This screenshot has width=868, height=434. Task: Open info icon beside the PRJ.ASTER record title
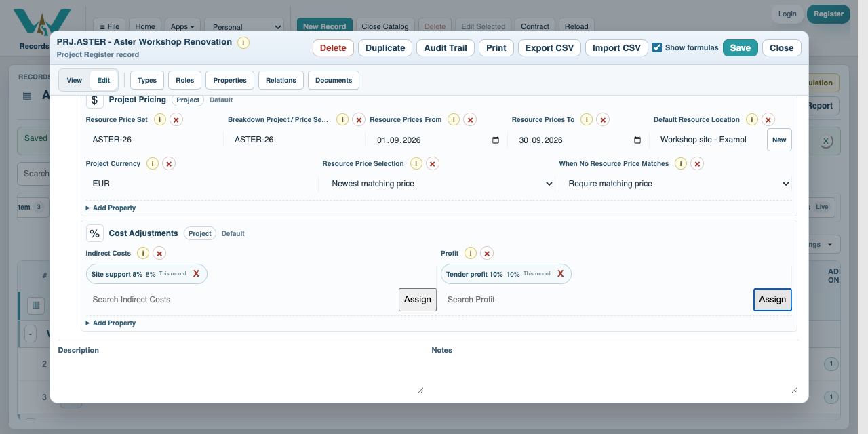pyautogui.click(x=243, y=43)
